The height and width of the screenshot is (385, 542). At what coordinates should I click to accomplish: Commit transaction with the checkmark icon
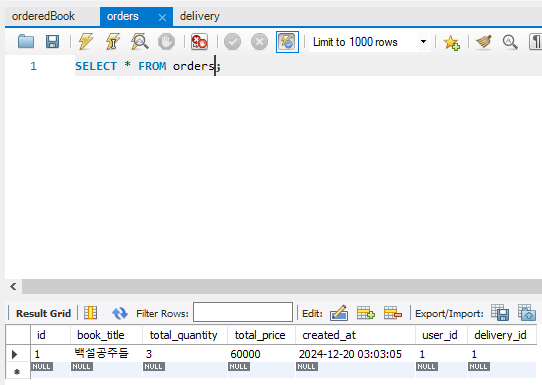[x=232, y=42]
